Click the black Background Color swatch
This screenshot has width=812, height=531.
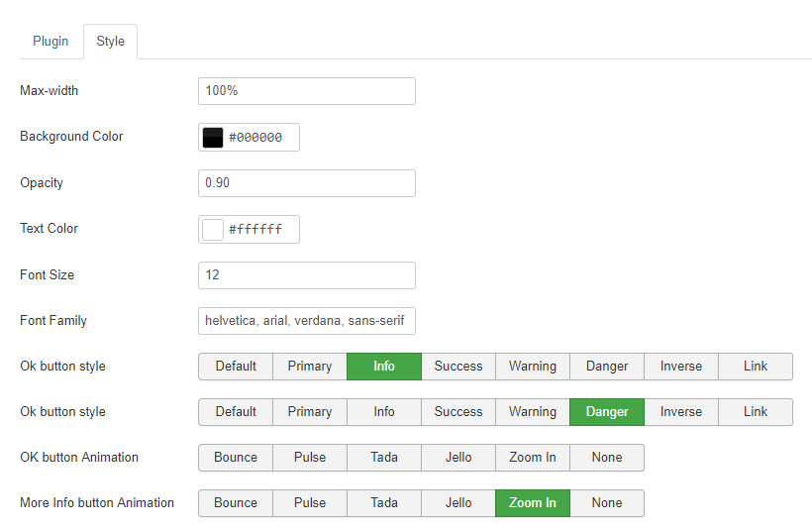[213, 138]
